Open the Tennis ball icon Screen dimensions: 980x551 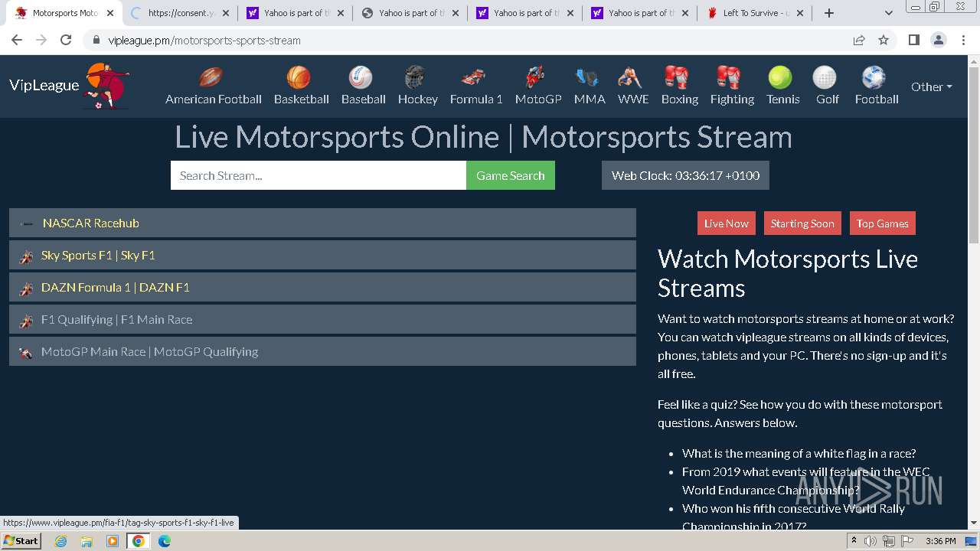point(780,77)
